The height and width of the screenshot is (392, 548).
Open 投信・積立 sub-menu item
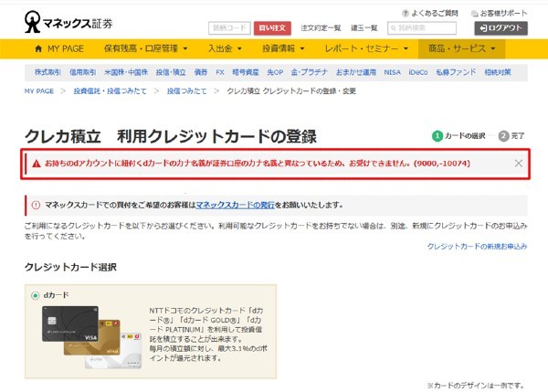[x=171, y=72]
